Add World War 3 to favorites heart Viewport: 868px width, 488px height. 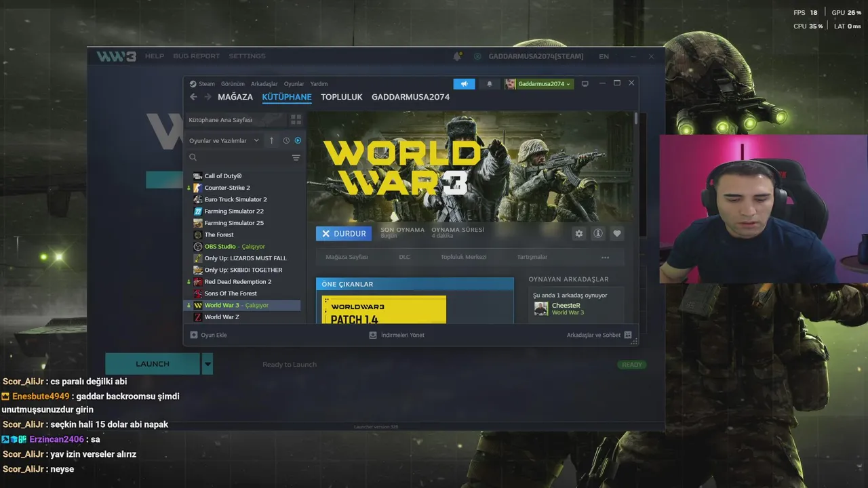click(x=616, y=233)
